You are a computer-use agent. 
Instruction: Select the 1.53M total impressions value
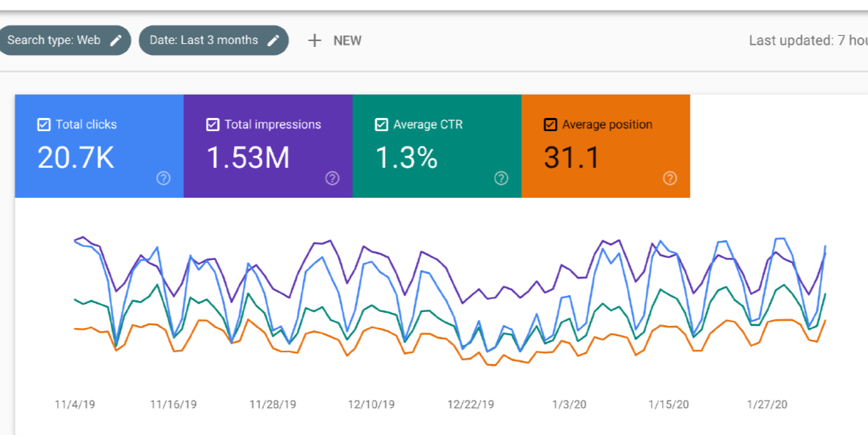[248, 158]
